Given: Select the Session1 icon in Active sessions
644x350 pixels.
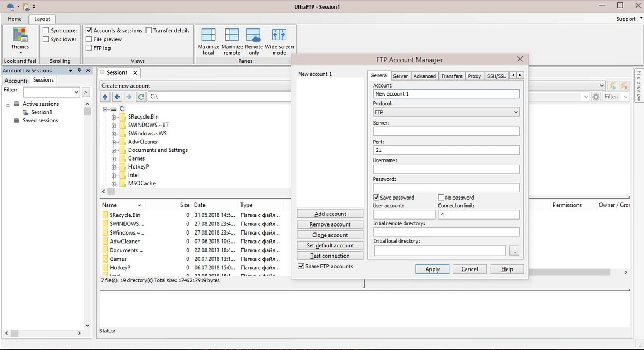Looking at the screenshot, I should [x=25, y=112].
